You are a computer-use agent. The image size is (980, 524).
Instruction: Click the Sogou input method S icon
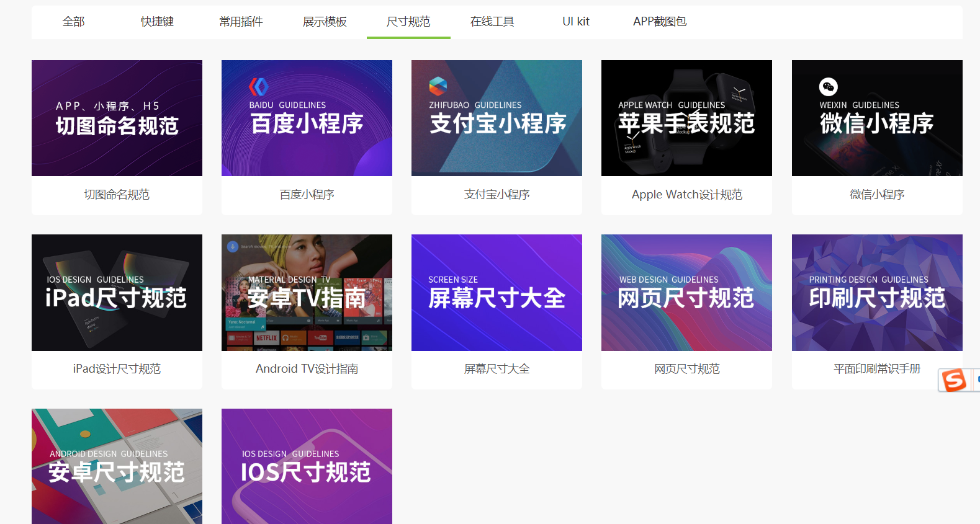[x=955, y=380]
